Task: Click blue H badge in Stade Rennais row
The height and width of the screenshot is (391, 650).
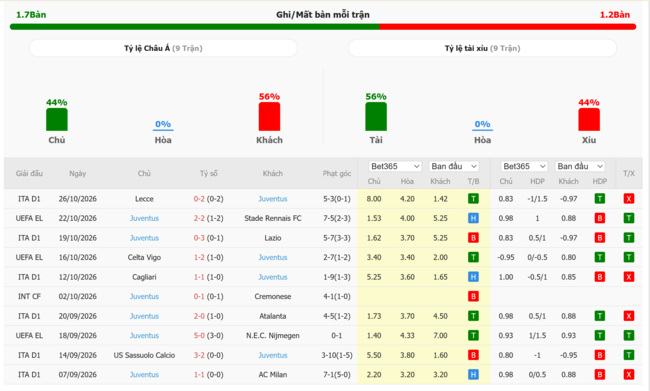Action: 473,218
